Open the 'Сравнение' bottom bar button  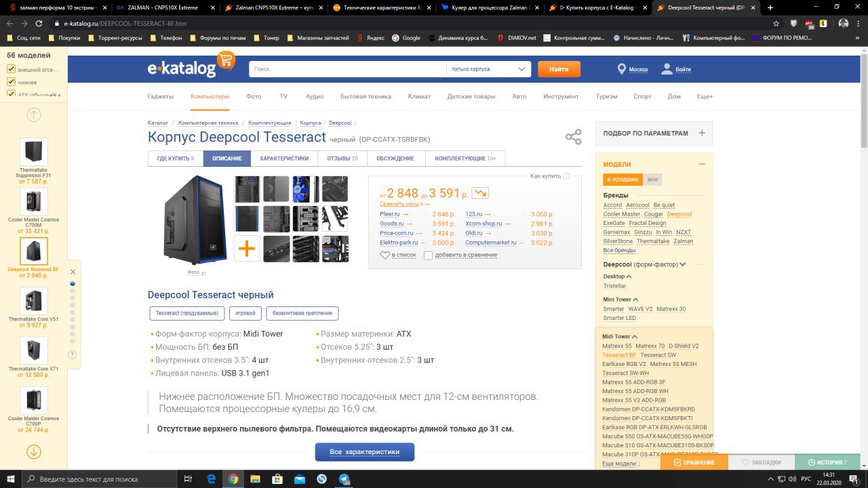point(694,462)
